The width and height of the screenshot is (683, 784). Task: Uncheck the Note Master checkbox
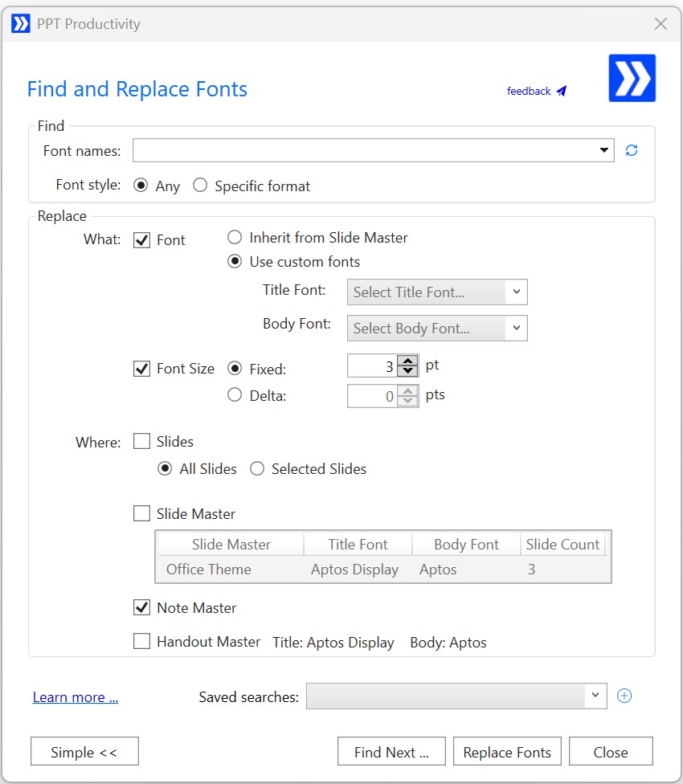point(141,607)
